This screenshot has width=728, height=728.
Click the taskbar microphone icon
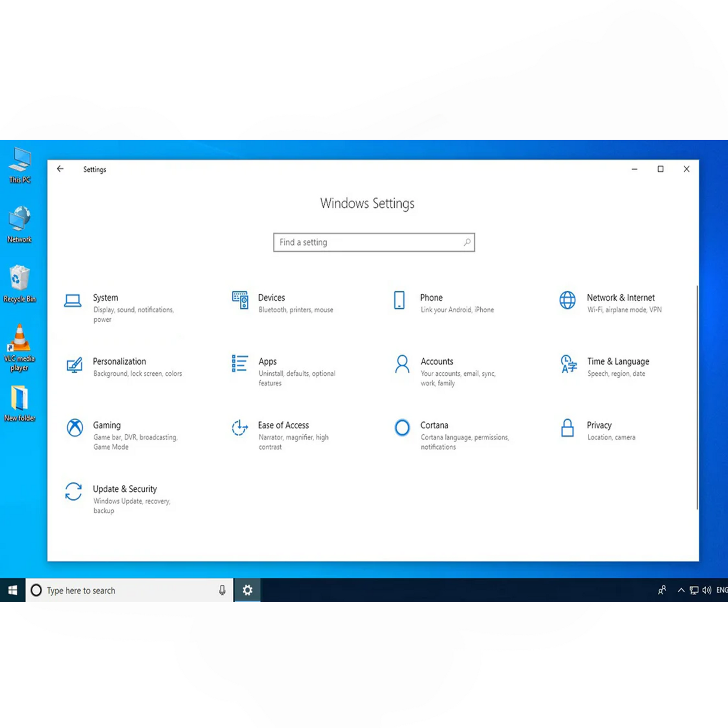(222, 590)
